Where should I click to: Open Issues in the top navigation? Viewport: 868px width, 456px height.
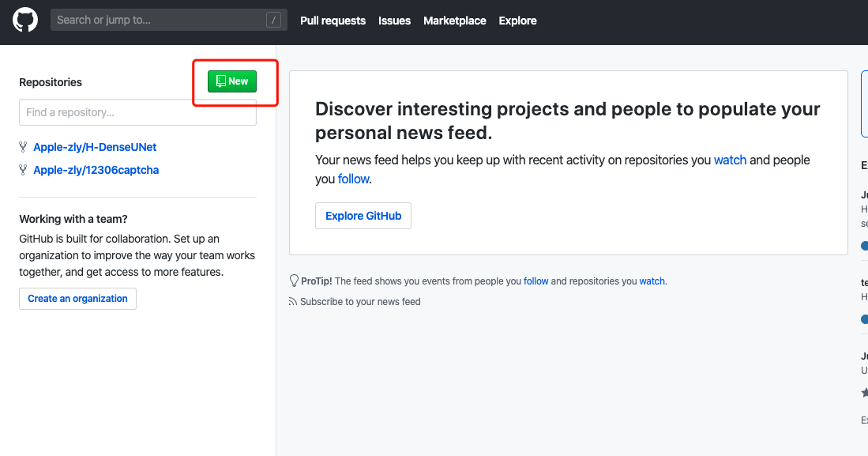[x=394, y=21]
